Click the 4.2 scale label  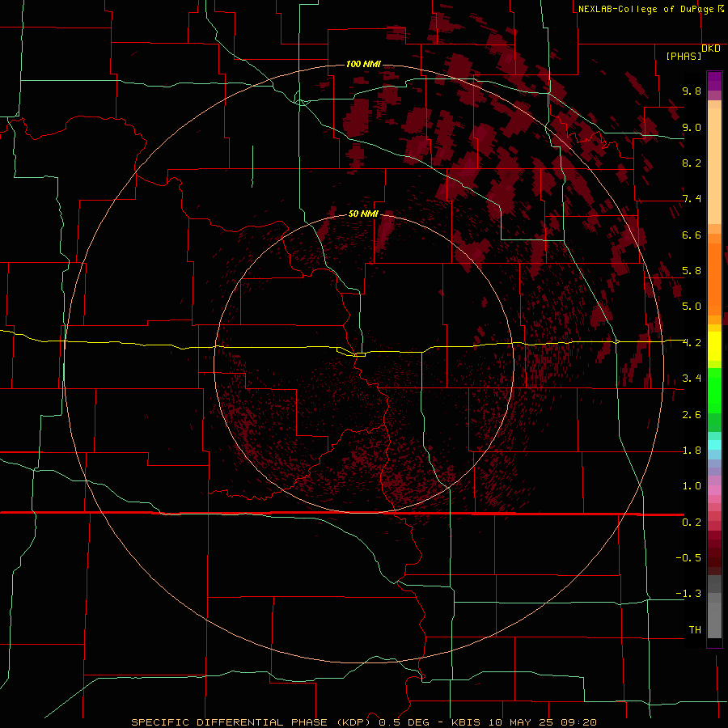point(692,343)
